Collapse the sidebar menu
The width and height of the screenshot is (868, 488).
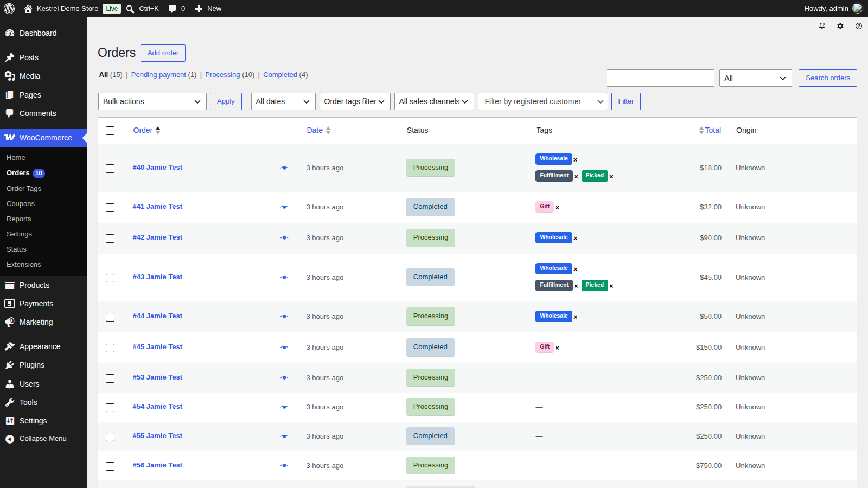36,439
